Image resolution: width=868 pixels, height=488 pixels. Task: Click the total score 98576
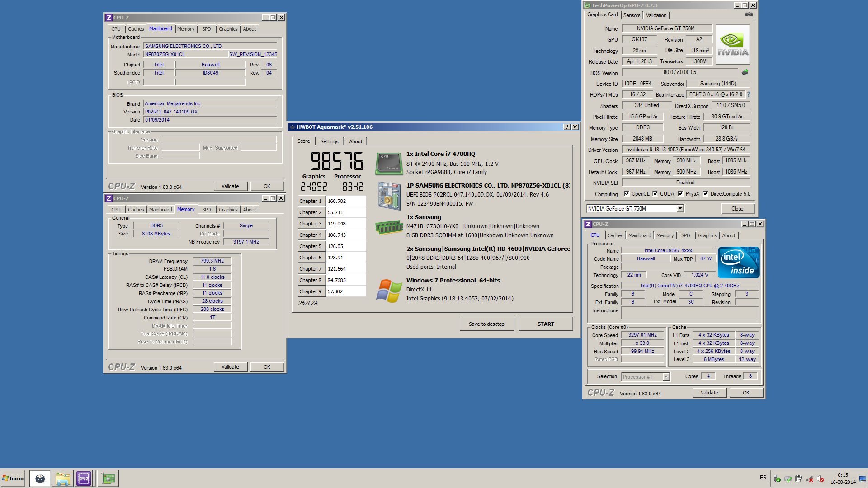click(x=336, y=161)
